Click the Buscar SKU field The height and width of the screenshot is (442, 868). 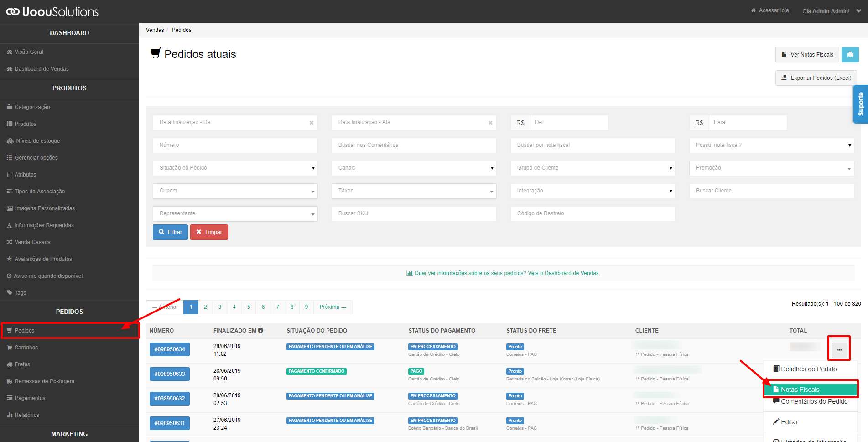[x=414, y=214]
